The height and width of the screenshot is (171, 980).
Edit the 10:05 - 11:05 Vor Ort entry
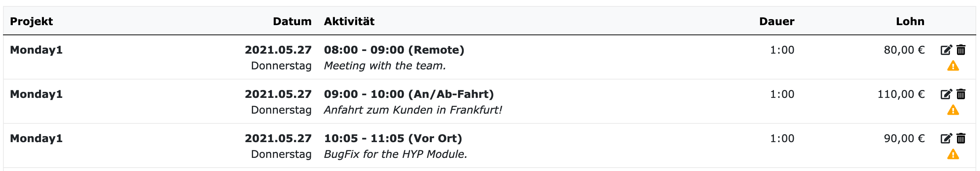(946, 138)
